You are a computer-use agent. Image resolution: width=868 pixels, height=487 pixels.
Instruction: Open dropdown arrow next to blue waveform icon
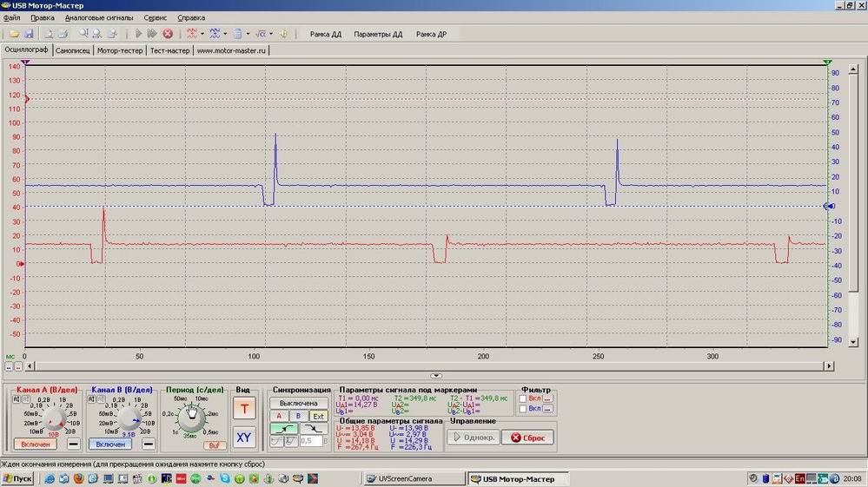(x=225, y=34)
